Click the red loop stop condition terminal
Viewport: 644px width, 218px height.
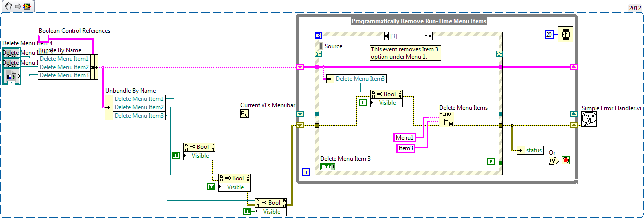tap(566, 160)
